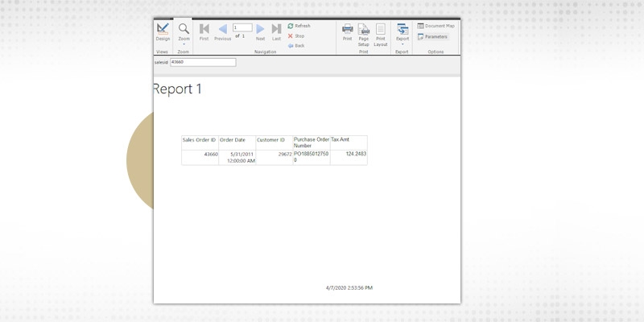The width and height of the screenshot is (644, 322).
Task: Expand the Export dropdown
Action: (402, 32)
